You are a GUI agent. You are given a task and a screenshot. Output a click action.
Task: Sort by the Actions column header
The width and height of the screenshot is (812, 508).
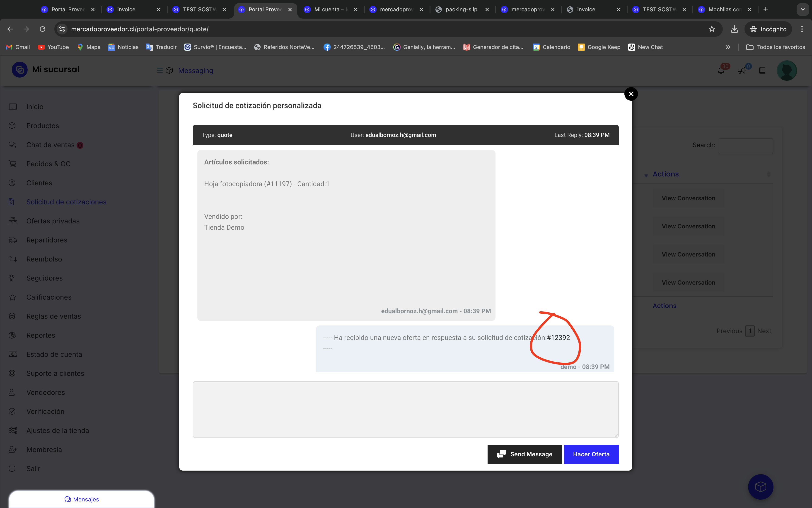coord(666,174)
